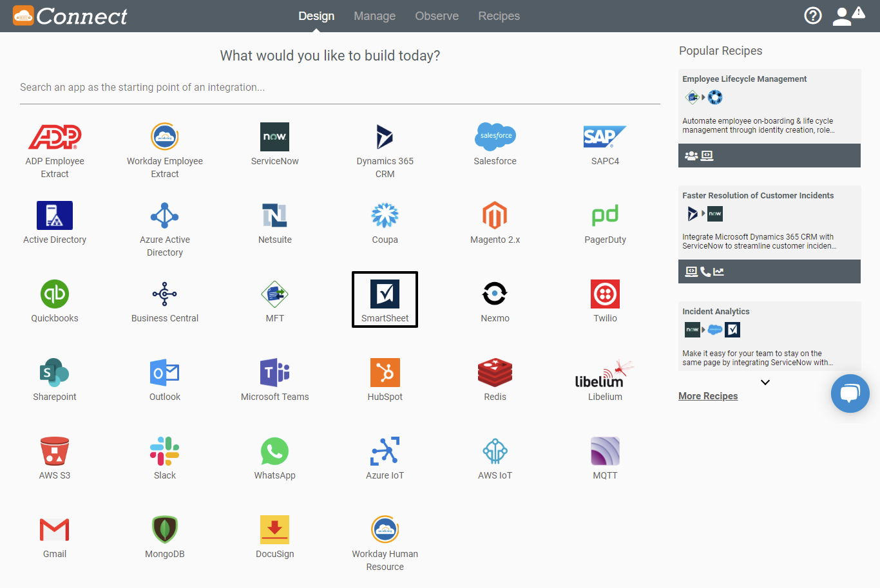This screenshot has width=880, height=588.
Task: Open the MFT app icon
Action: coord(275,294)
